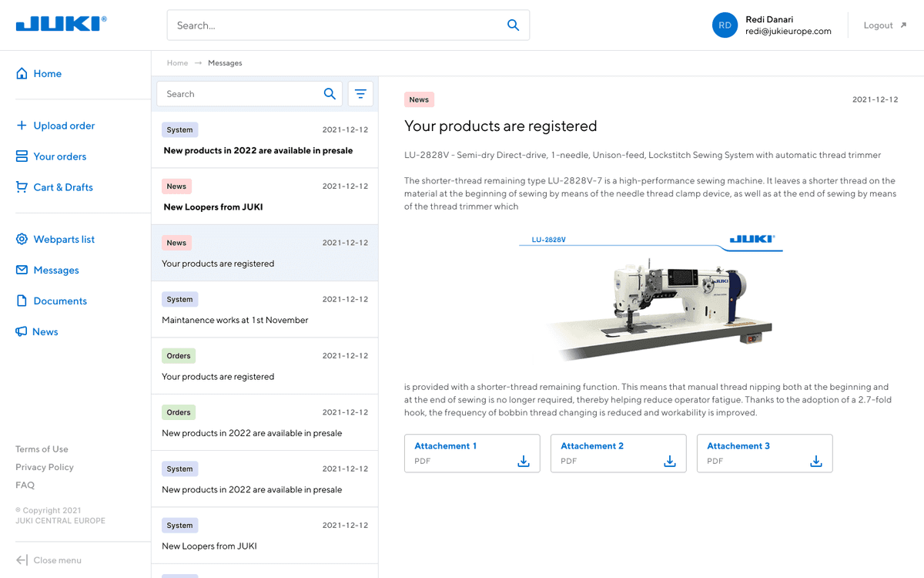Open Attachement 2 PDF card
Viewport: 924px width, 578px height.
[618, 453]
